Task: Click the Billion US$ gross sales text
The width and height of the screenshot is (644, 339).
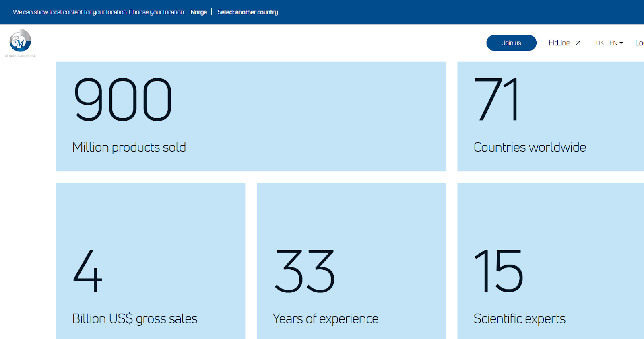Action: 134,318
